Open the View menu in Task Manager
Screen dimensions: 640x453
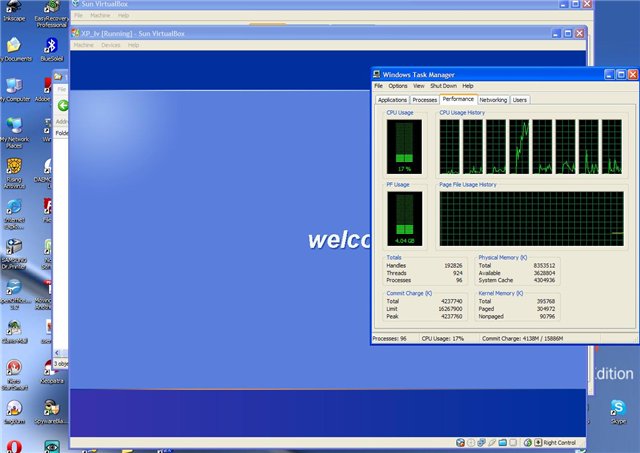pos(418,86)
